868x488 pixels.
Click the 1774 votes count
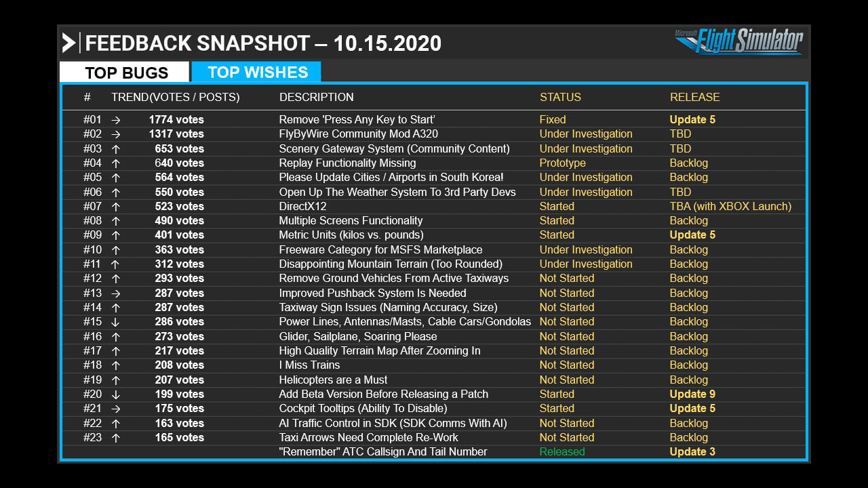pos(176,120)
